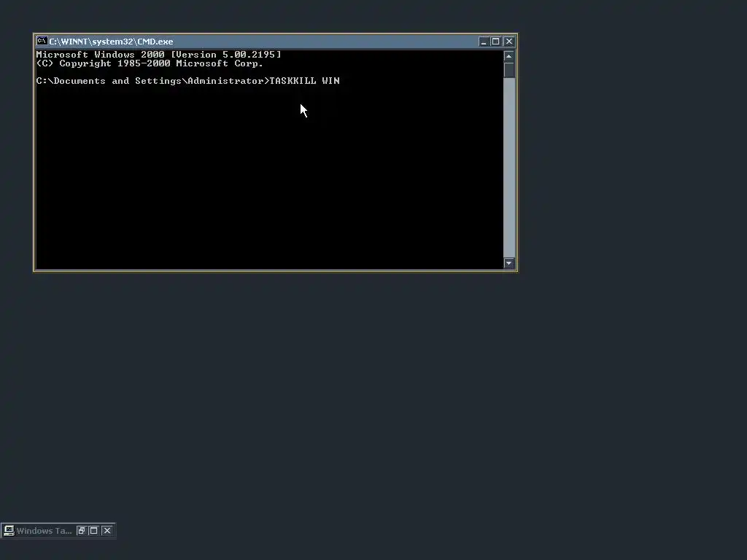The width and height of the screenshot is (747, 560).
Task: Restore the minimized Windows Ta... window
Action: click(81, 531)
